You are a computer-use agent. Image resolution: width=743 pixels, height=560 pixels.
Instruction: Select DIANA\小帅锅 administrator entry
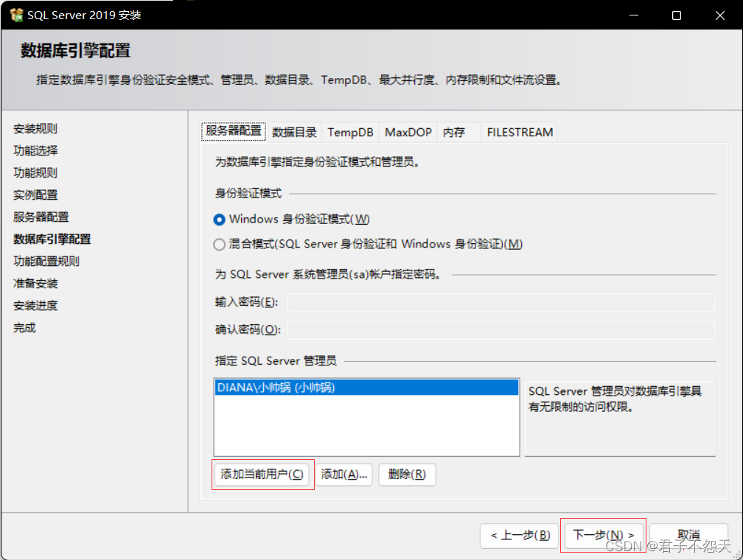tap(366, 388)
